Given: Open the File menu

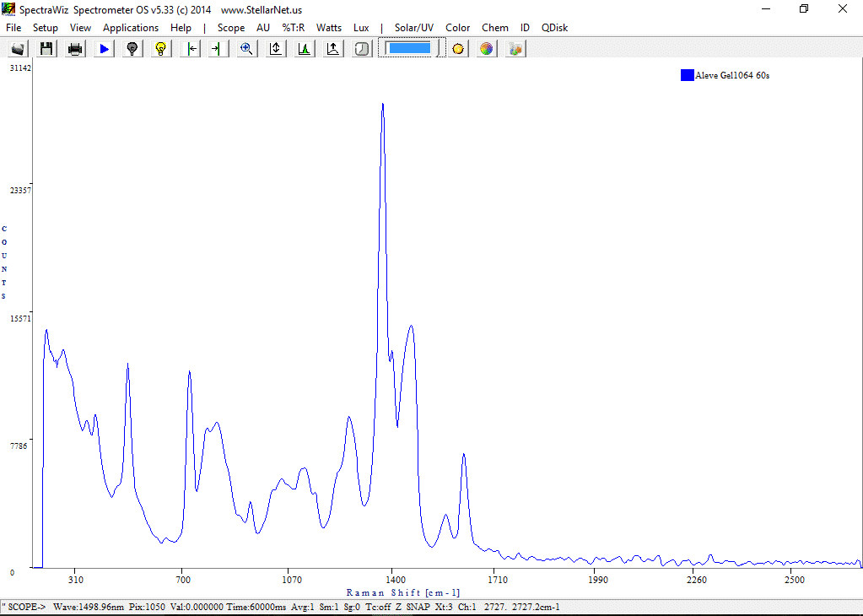Looking at the screenshot, I should 13,28.
